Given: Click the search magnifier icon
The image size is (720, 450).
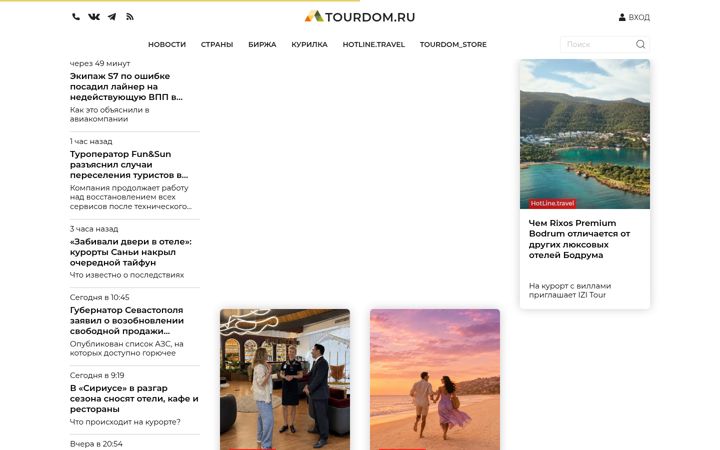Looking at the screenshot, I should pyautogui.click(x=640, y=45).
